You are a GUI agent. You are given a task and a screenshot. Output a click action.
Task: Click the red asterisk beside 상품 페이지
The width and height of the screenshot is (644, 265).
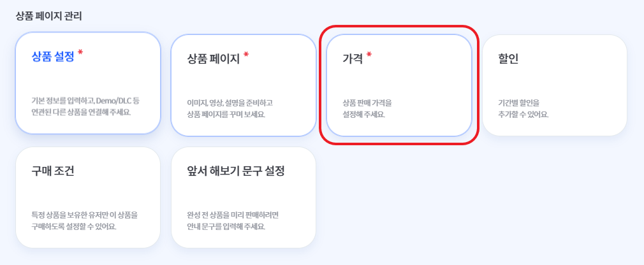pos(246,55)
